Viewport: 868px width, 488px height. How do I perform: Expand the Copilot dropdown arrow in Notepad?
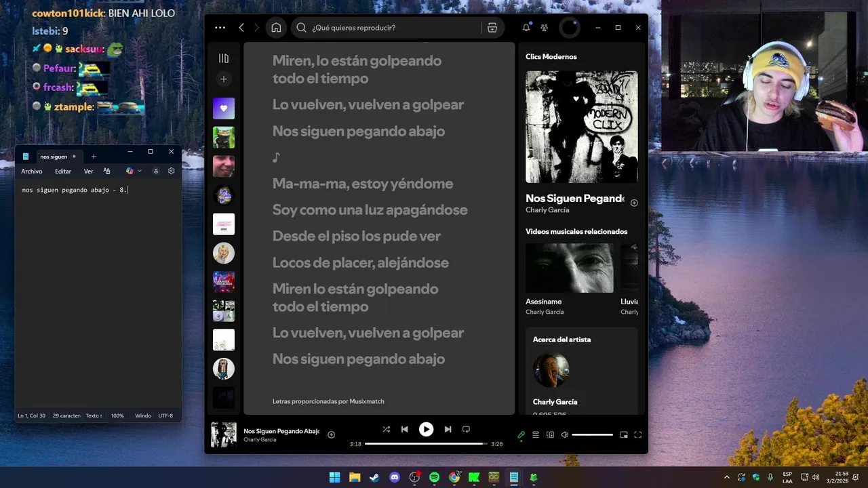click(x=140, y=171)
